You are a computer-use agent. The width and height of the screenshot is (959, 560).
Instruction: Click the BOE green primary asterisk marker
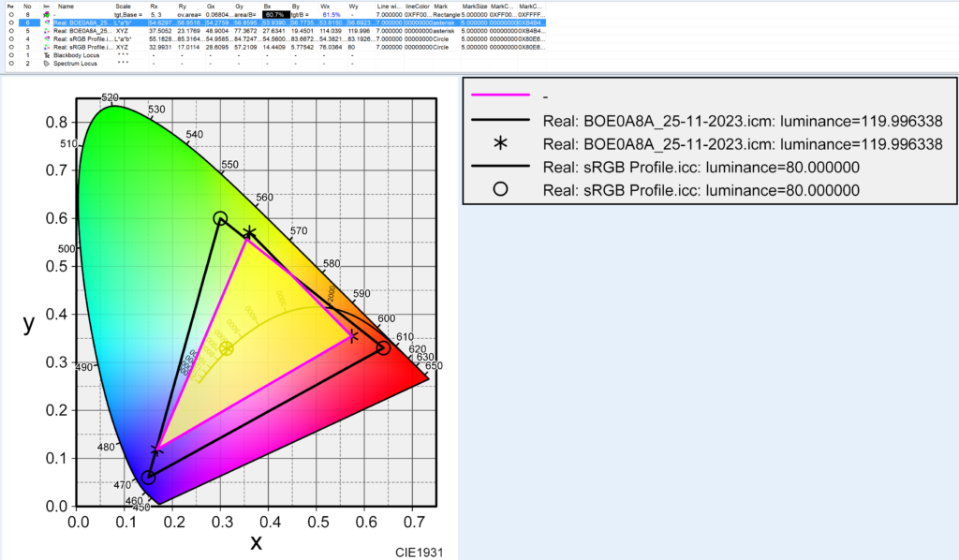249,233
